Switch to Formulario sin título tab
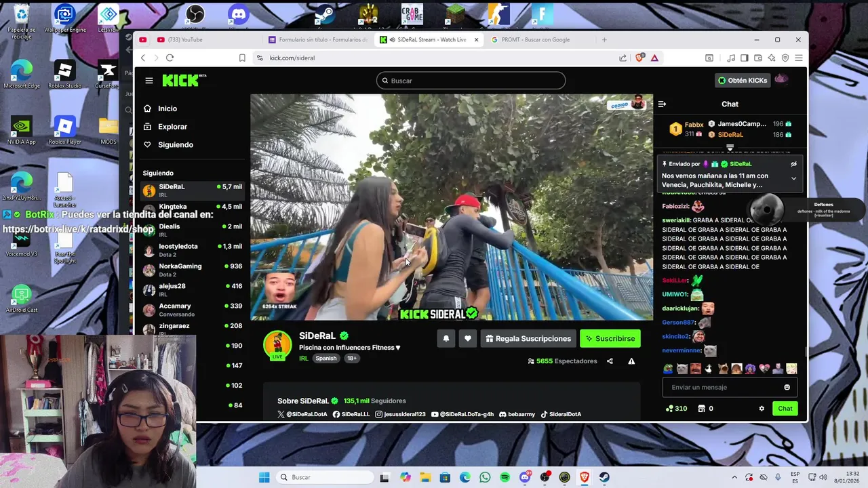Image resolution: width=868 pixels, height=488 pixels. coord(319,39)
